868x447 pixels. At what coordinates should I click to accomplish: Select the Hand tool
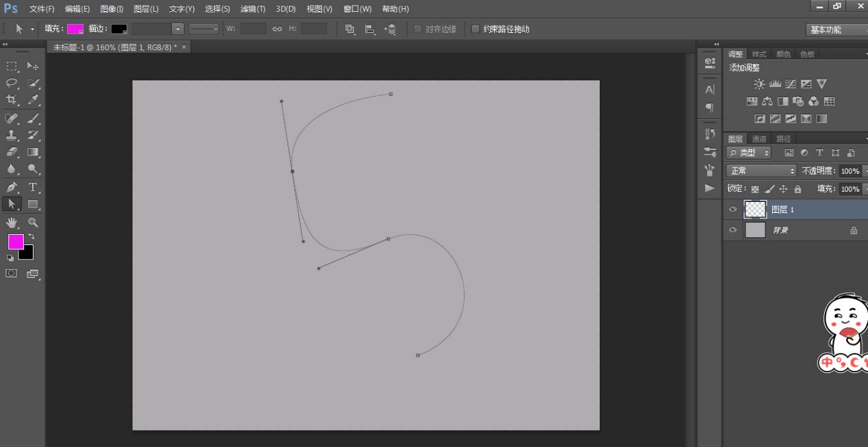[12, 222]
